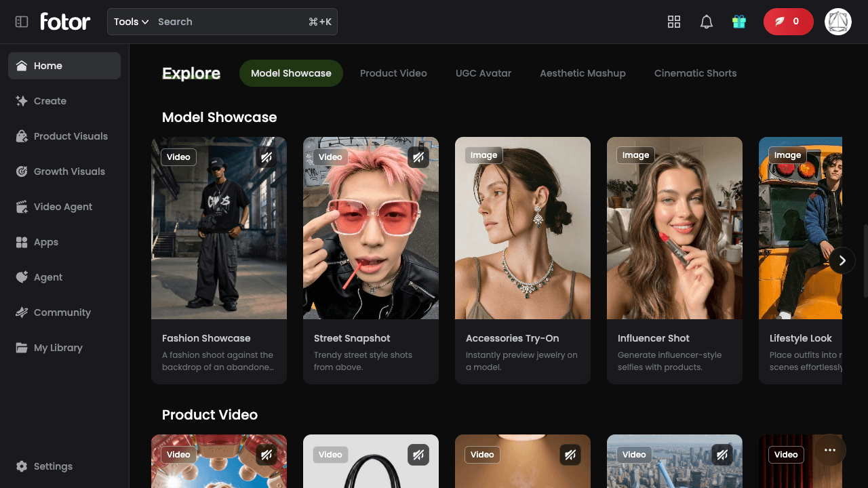Click the Fotor logo
This screenshot has height=488, width=868.
pos(65,22)
